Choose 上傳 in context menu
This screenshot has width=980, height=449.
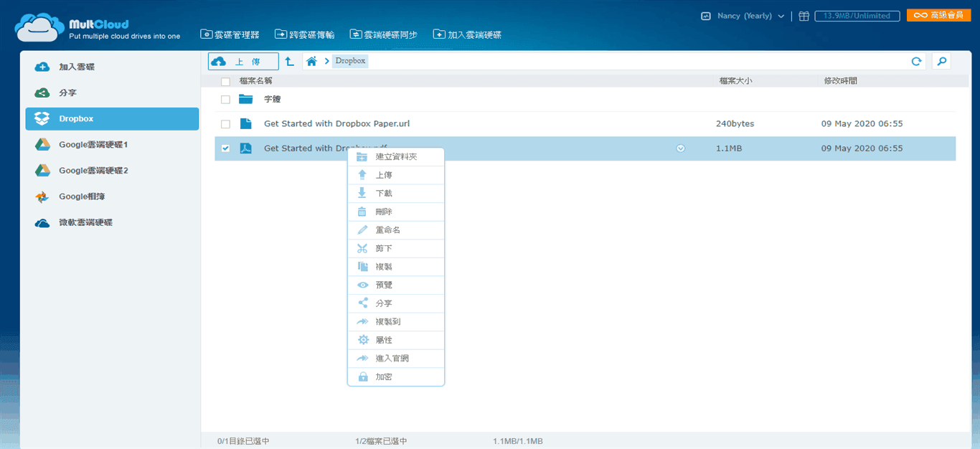pos(396,175)
